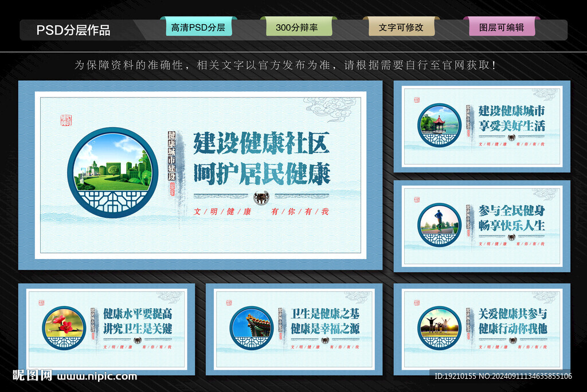
Task: Click the 呵护居民健康 headline line
Action: (261, 174)
